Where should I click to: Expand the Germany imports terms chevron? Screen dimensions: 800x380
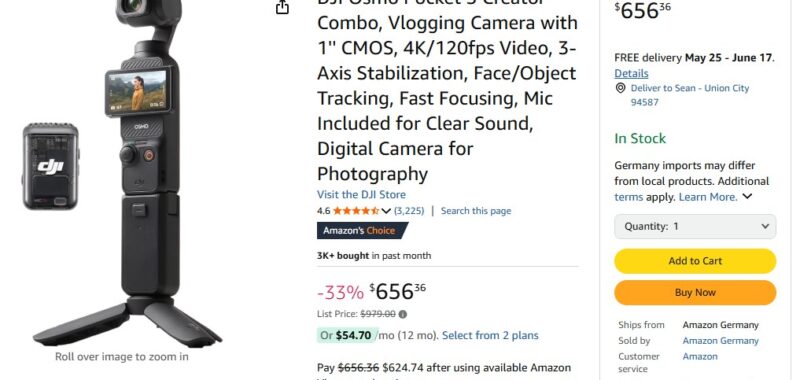(747, 196)
